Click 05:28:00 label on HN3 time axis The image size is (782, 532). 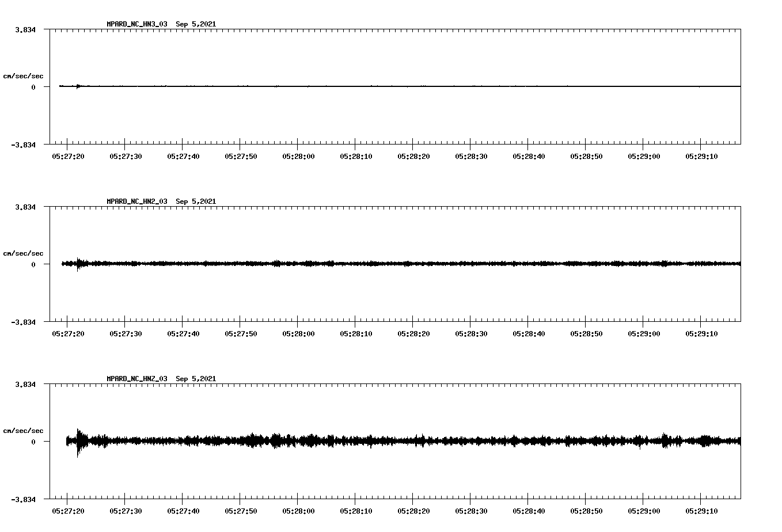tap(298, 156)
